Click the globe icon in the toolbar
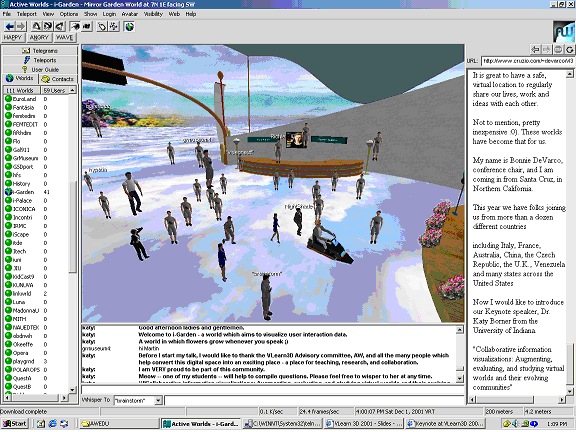 pyautogui.click(x=129, y=26)
